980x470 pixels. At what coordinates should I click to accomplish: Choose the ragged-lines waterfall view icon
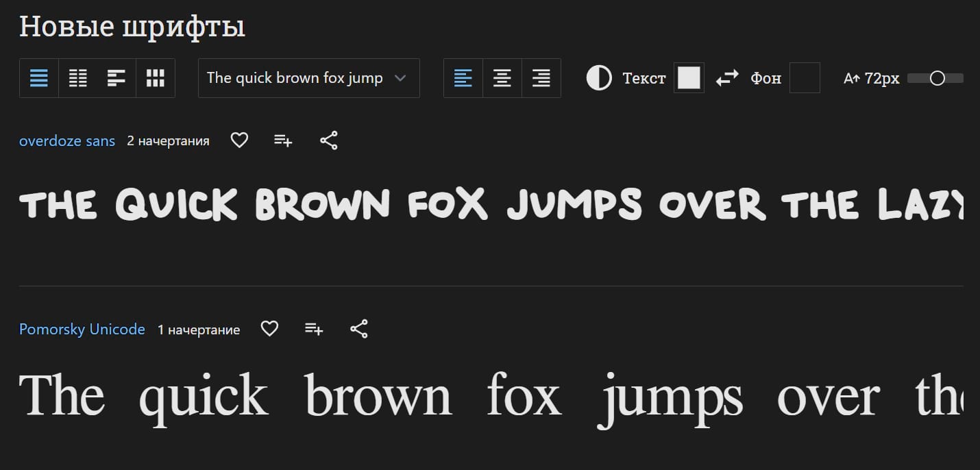click(x=117, y=78)
